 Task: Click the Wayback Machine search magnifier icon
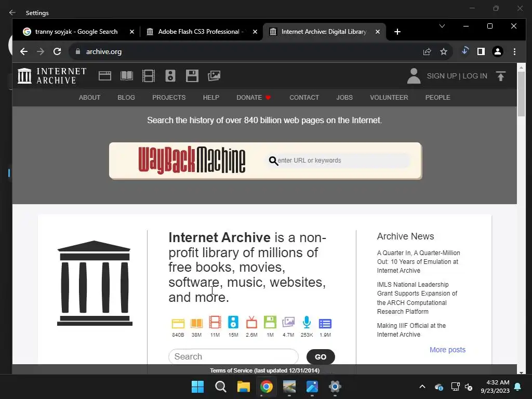[273, 161]
